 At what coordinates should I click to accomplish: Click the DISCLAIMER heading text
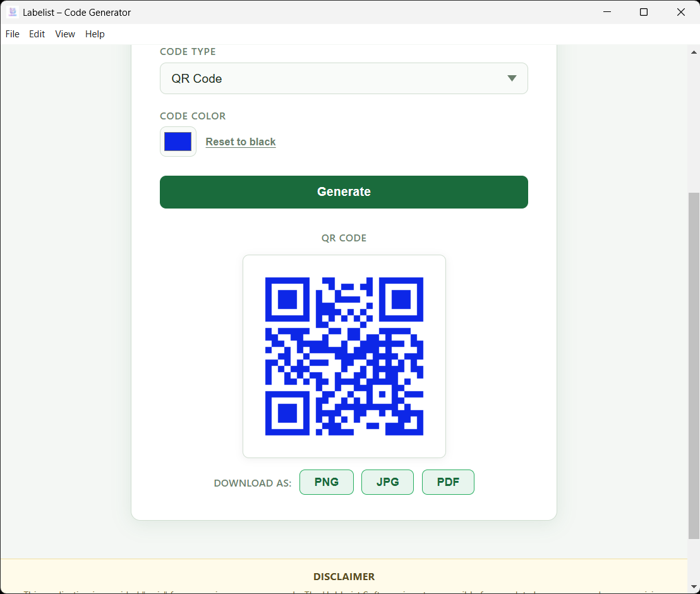pos(344,576)
